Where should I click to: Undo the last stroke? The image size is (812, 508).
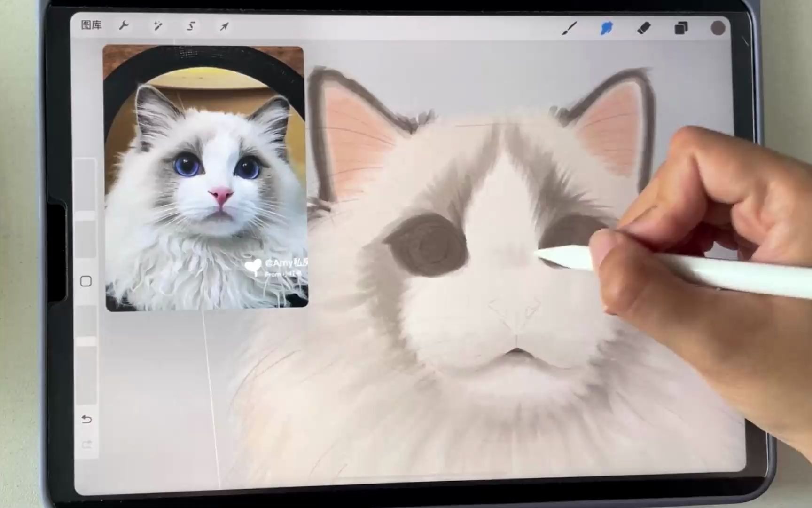86,419
